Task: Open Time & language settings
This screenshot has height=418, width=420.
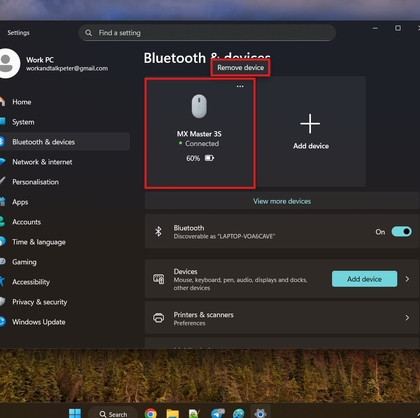Action: [39, 242]
